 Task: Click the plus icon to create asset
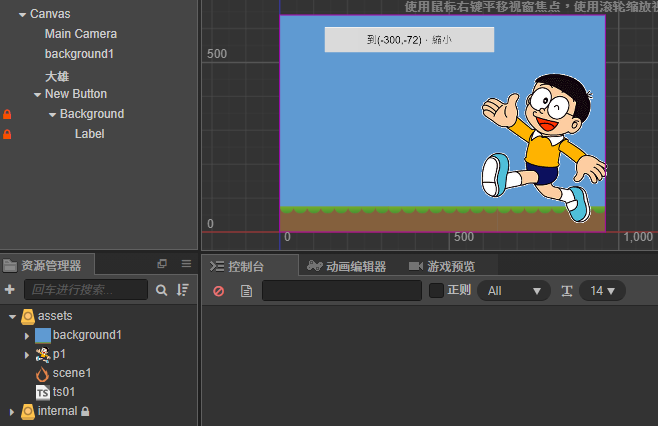coord(10,290)
